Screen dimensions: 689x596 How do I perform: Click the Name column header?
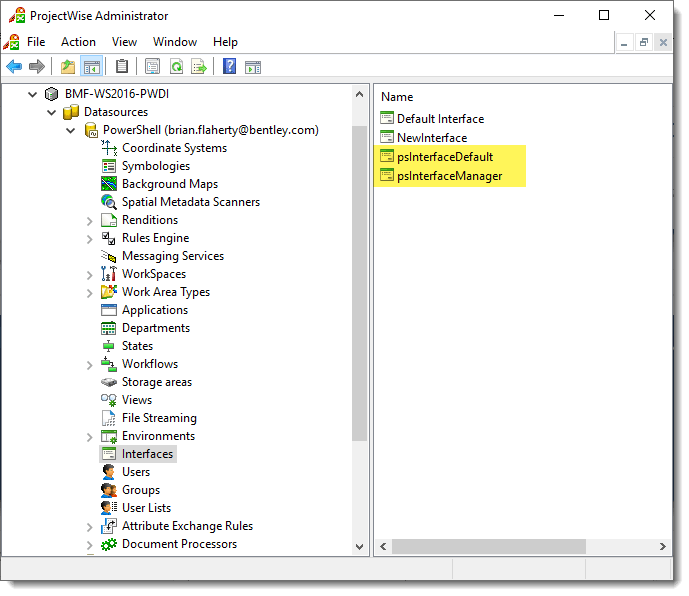[x=397, y=97]
